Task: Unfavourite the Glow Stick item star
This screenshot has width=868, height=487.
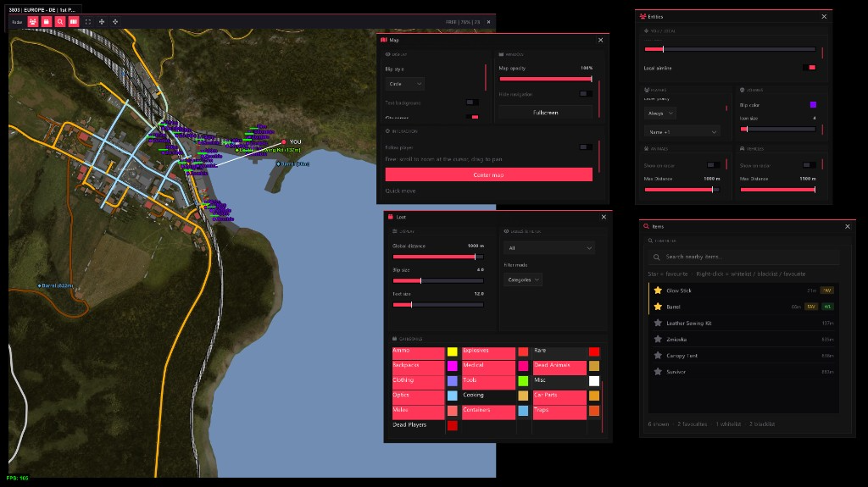Action: coord(658,290)
